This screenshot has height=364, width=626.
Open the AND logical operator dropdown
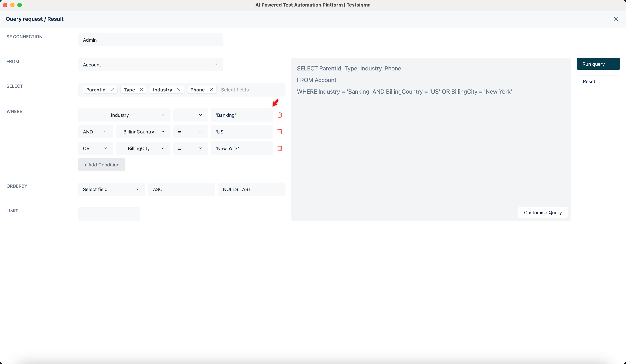click(105, 132)
